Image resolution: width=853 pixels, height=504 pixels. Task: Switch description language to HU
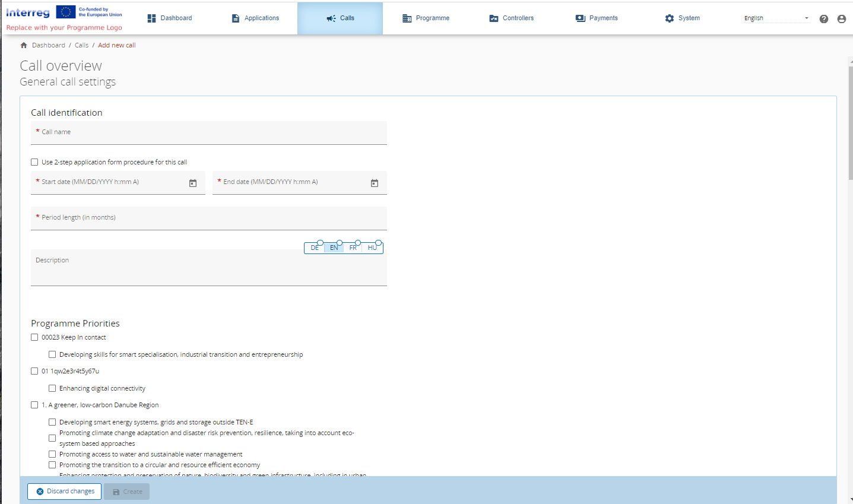372,248
